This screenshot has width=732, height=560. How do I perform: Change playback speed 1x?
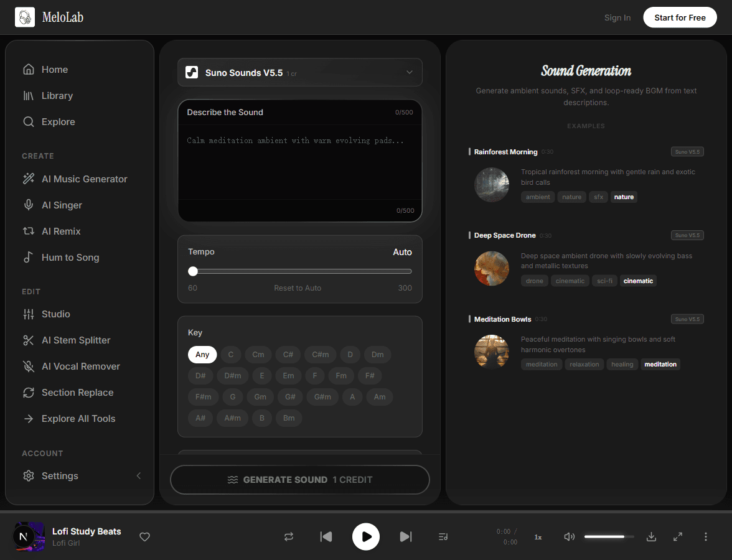tap(538, 537)
